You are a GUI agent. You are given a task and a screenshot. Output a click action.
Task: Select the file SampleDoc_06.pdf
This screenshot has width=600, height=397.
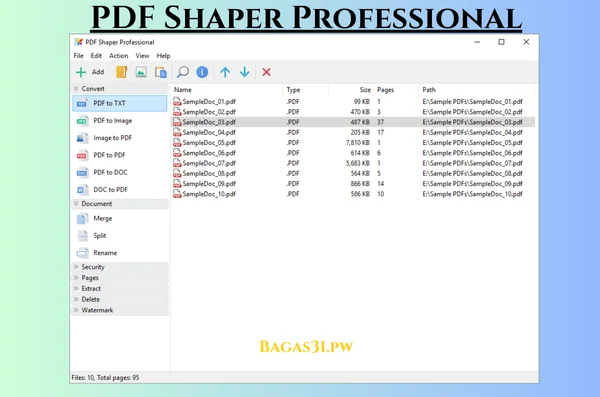(209, 153)
